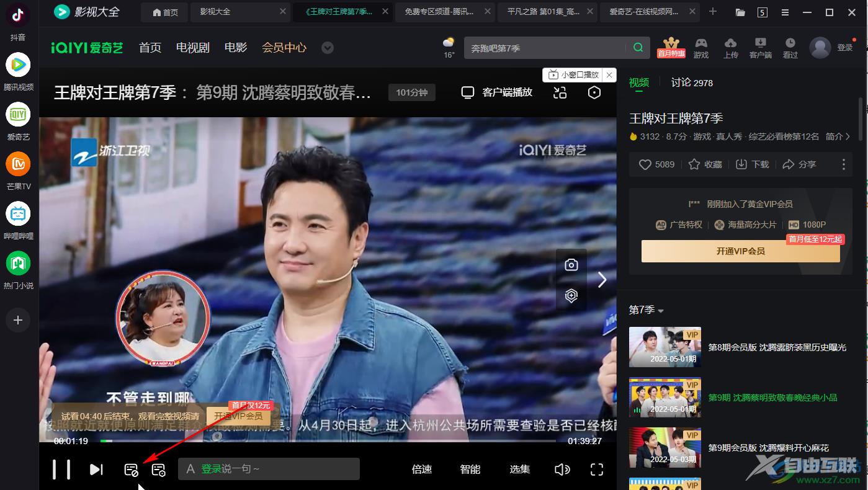868x490 pixels.
Task: Open the 热门小说 sidebar shortcut
Action: coord(18,263)
